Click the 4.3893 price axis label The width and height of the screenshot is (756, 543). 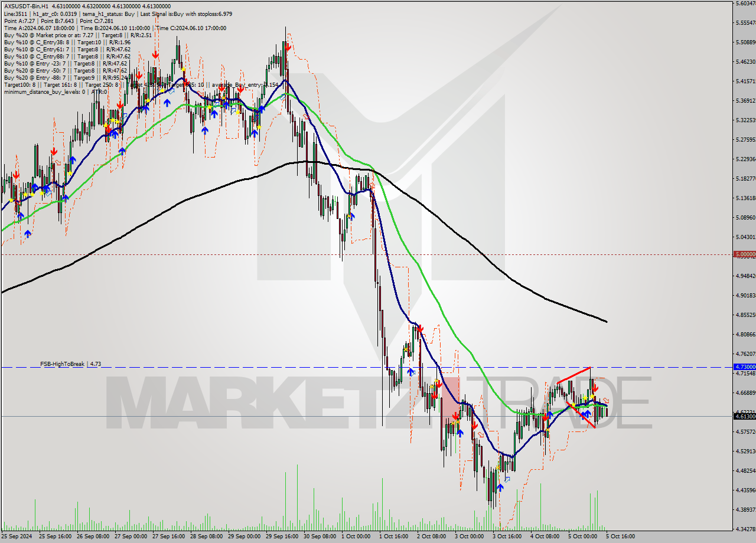click(x=745, y=509)
